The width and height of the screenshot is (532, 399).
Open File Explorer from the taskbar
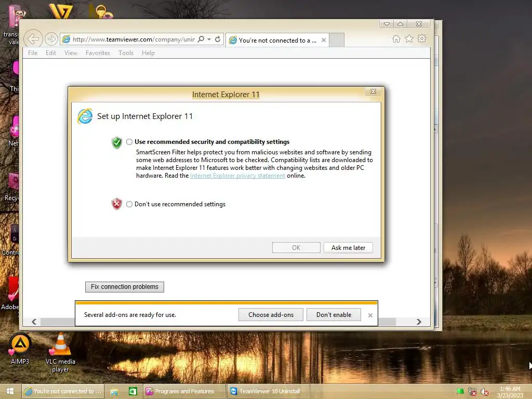coord(114,392)
